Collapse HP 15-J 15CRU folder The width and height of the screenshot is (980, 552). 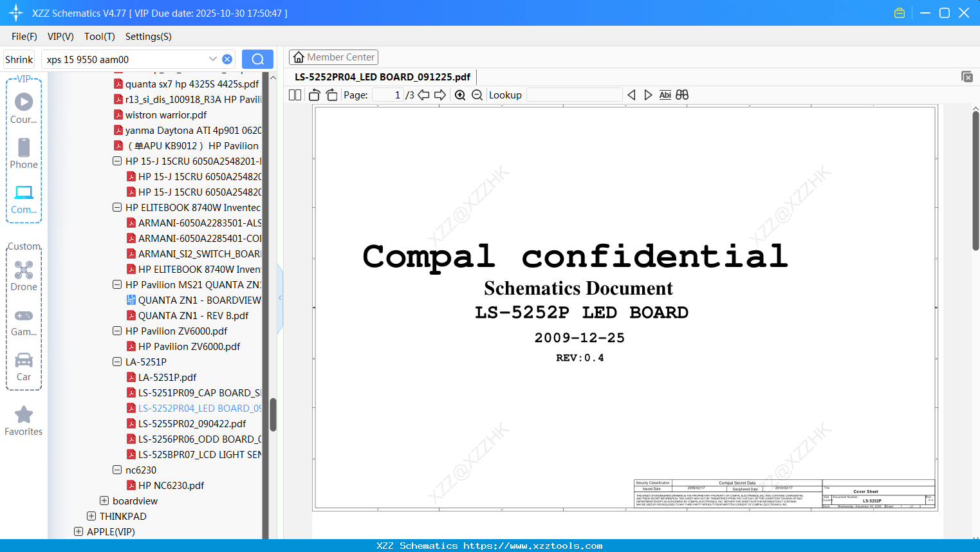tap(117, 161)
